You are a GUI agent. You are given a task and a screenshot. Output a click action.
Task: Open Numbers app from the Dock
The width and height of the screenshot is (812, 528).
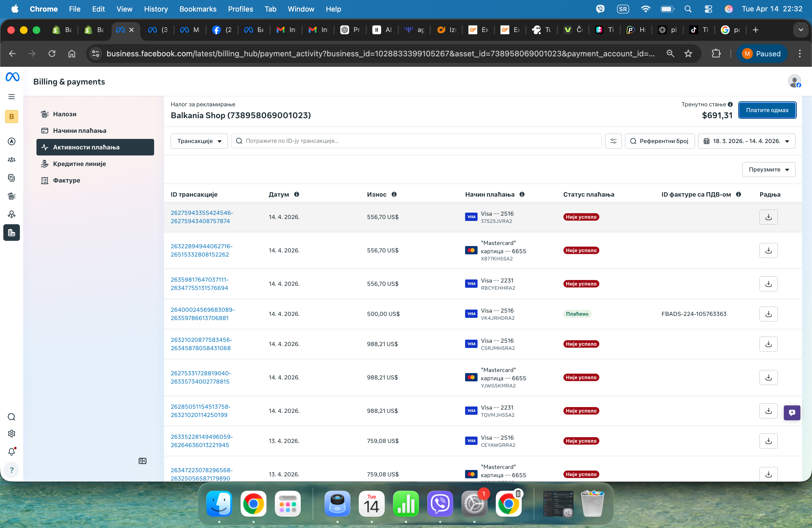406,504
